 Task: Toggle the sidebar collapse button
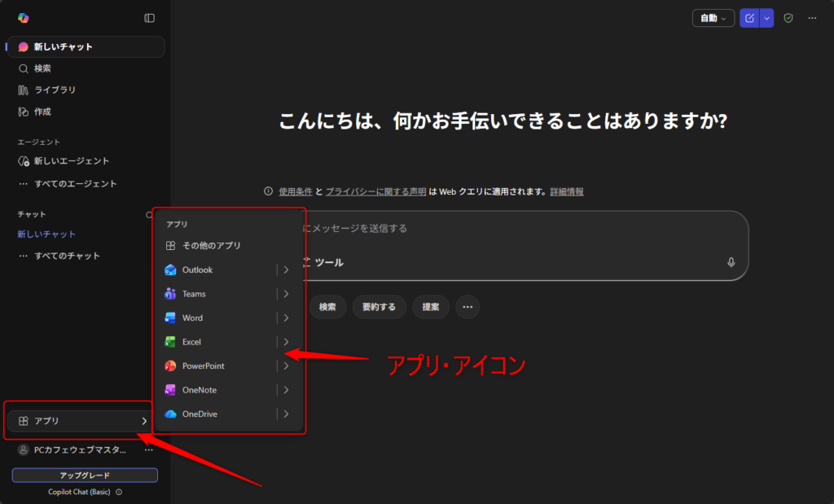tap(149, 18)
